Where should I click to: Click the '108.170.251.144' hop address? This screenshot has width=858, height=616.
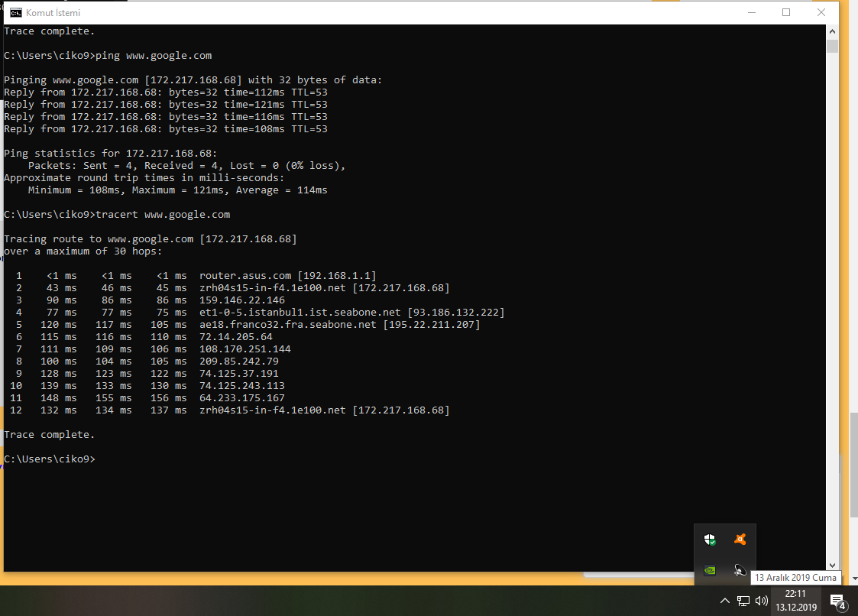pos(245,349)
